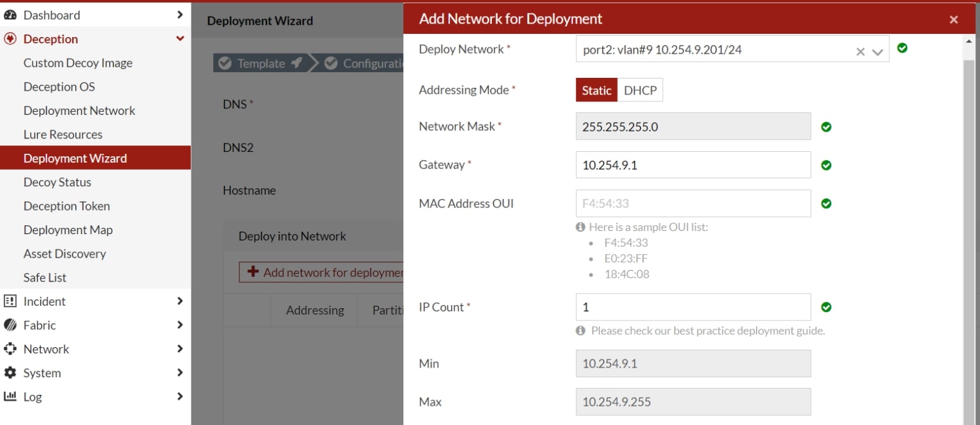Click Add network for deployment button
This screenshot has width=980, height=425.
click(322, 272)
